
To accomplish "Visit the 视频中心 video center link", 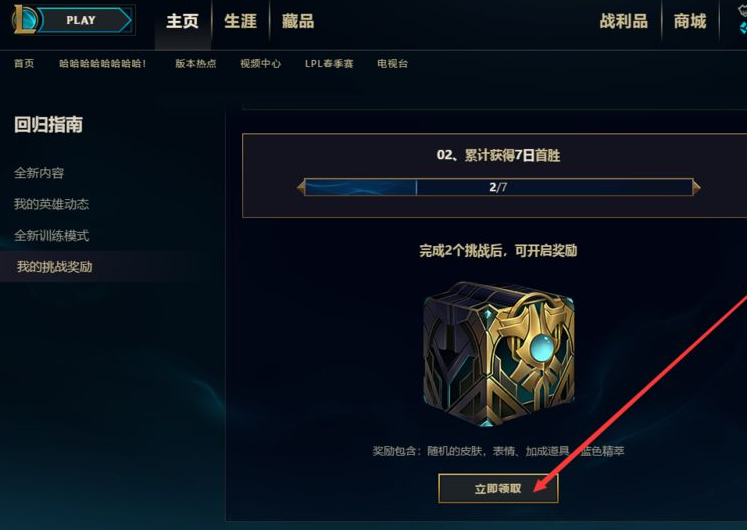I will click(x=261, y=63).
